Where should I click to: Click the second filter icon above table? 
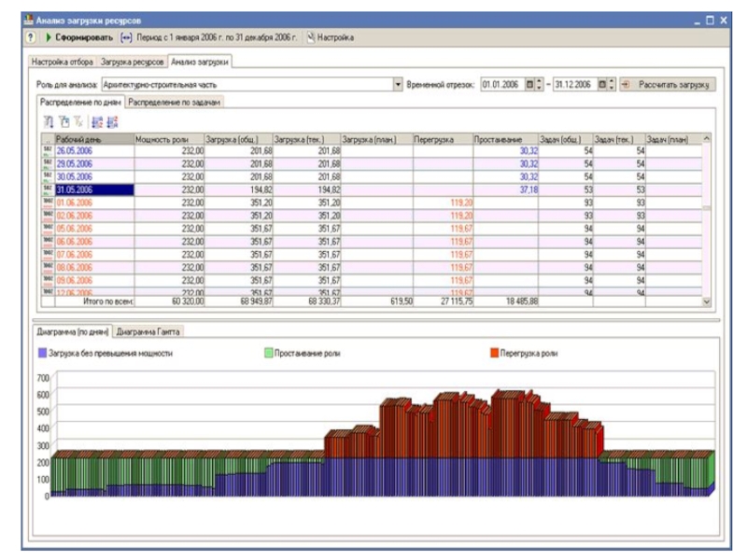click(x=63, y=121)
